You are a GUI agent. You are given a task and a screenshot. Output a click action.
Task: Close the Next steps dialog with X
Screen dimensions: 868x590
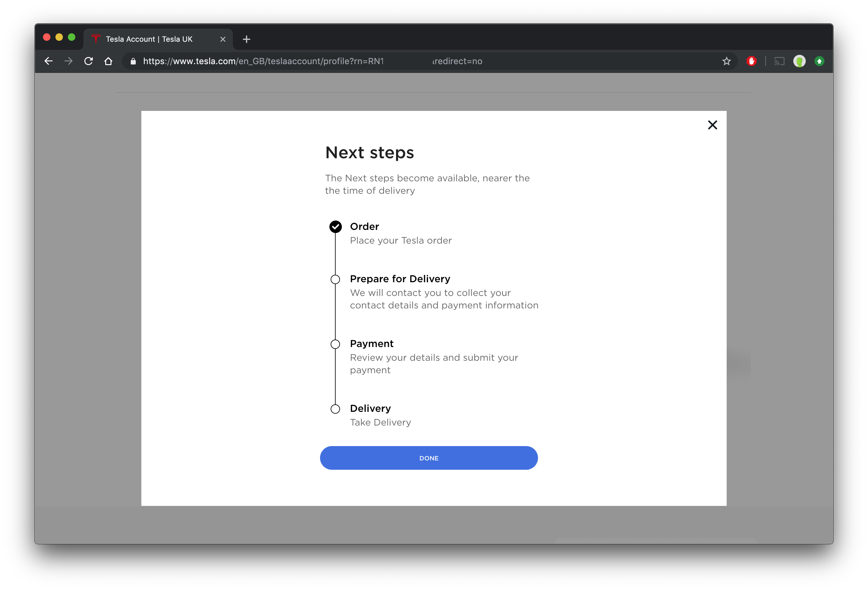712,125
